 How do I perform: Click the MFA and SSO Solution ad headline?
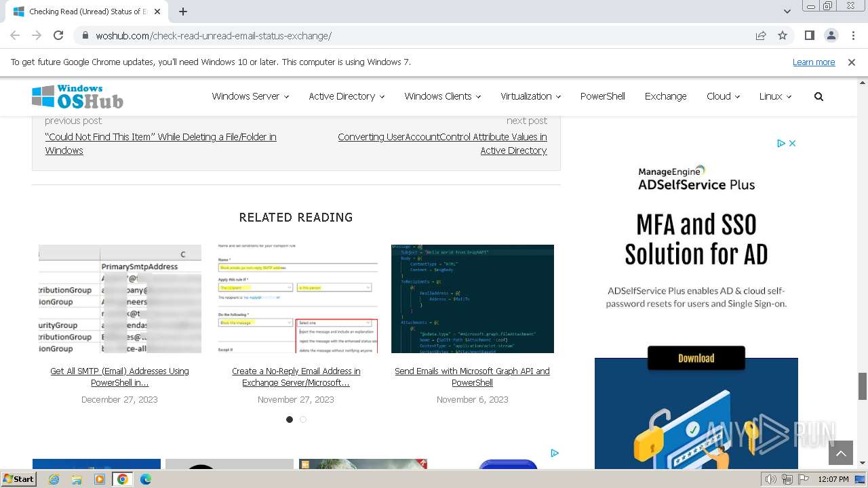point(696,240)
